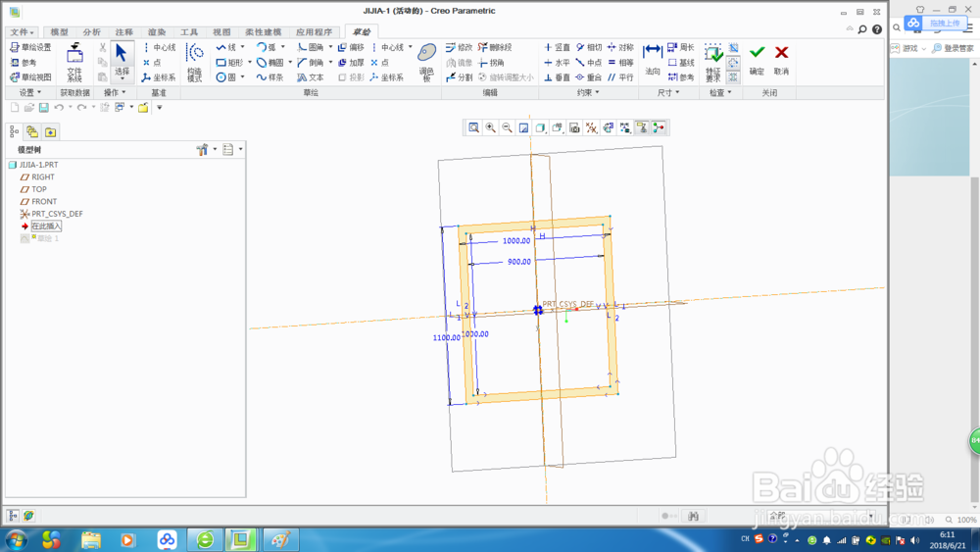Viewport: 980px width, 552px height.
Task: Switch to the 渲染 ribbon tab
Action: [157, 32]
